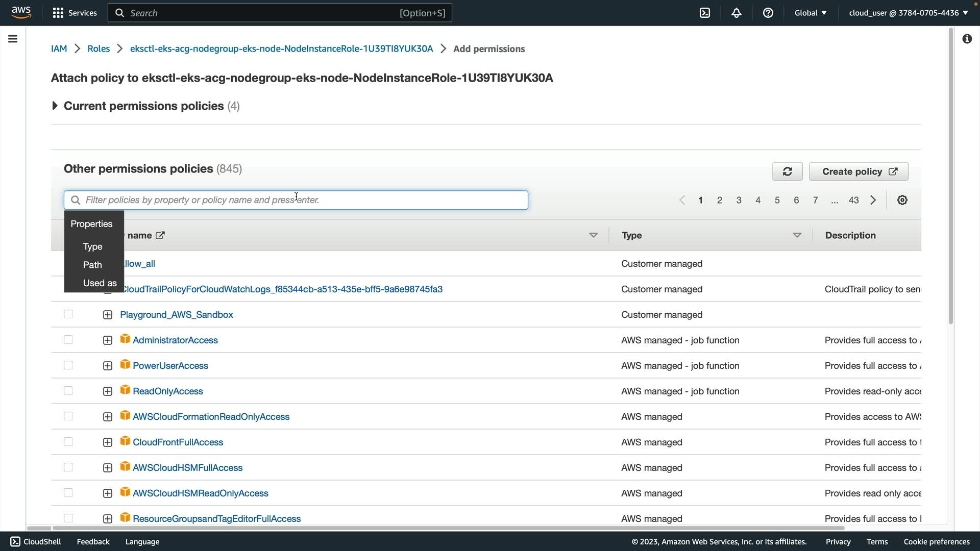The width and height of the screenshot is (980, 551).
Task: Click the refresh policies button
Action: pos(787,171)
